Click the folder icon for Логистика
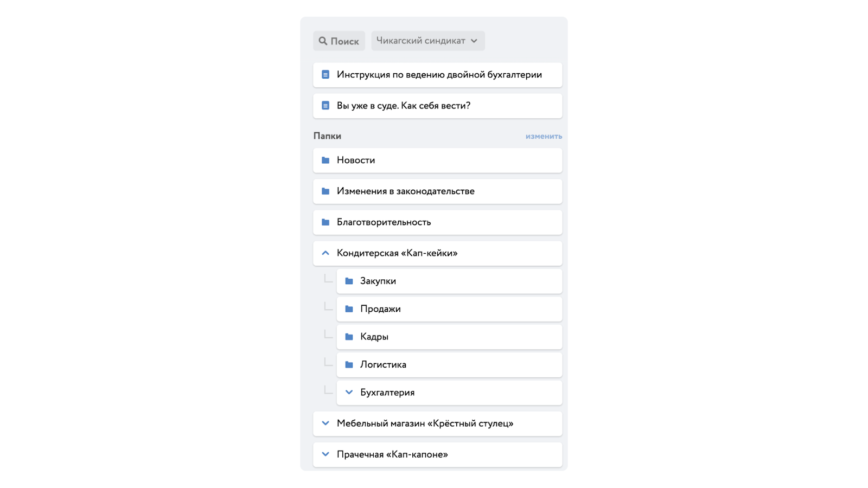This screenshot has height=488, width=868. click(x=349, y=364)
